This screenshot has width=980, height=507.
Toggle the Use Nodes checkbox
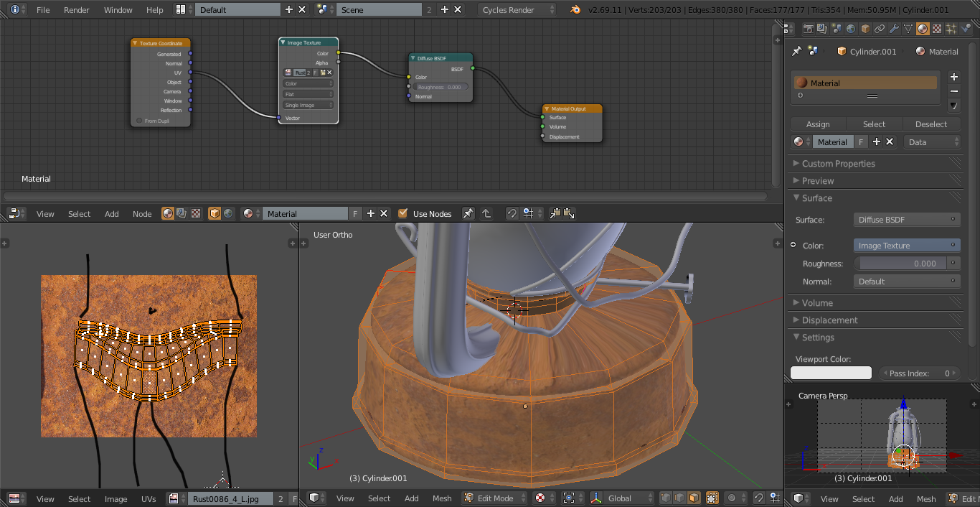tap(403, 213)
